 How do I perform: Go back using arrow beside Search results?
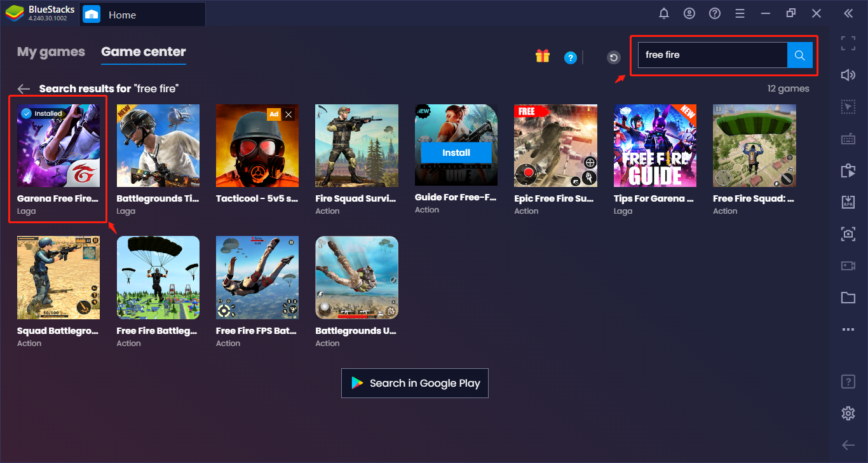tap(24, 88)
